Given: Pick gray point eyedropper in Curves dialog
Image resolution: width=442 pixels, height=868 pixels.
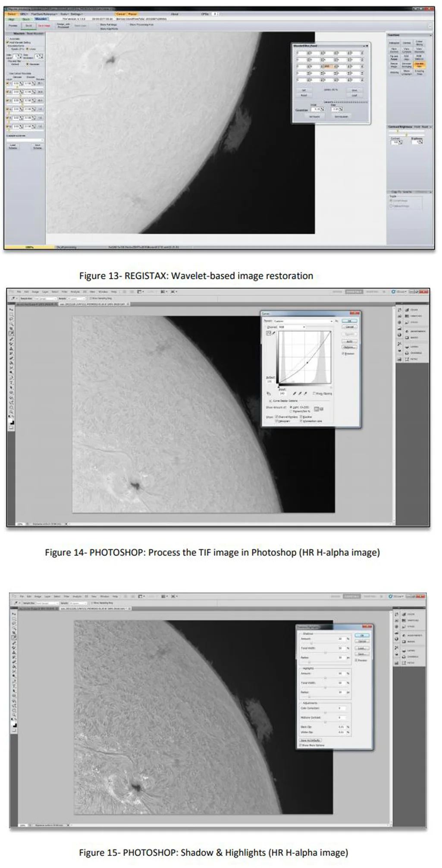Looking at the screenshot, I should [300, 393].
